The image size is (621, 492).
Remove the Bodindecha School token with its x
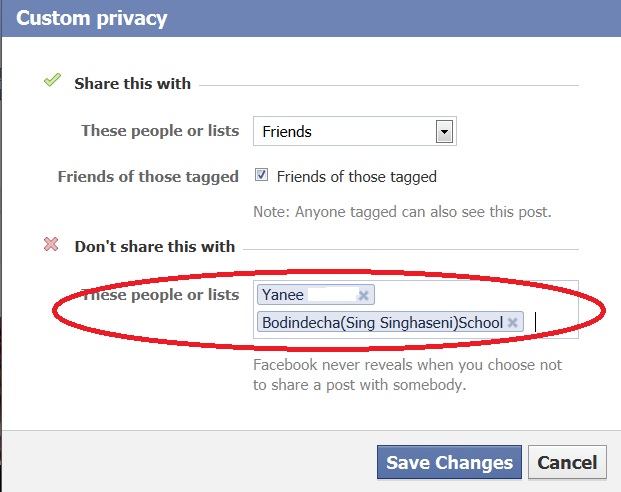[512, 322]
